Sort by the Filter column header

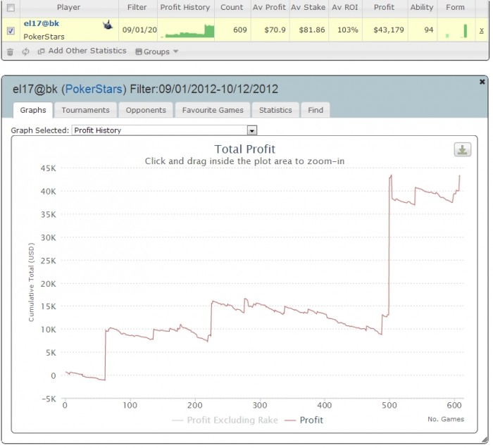point(137,7)
